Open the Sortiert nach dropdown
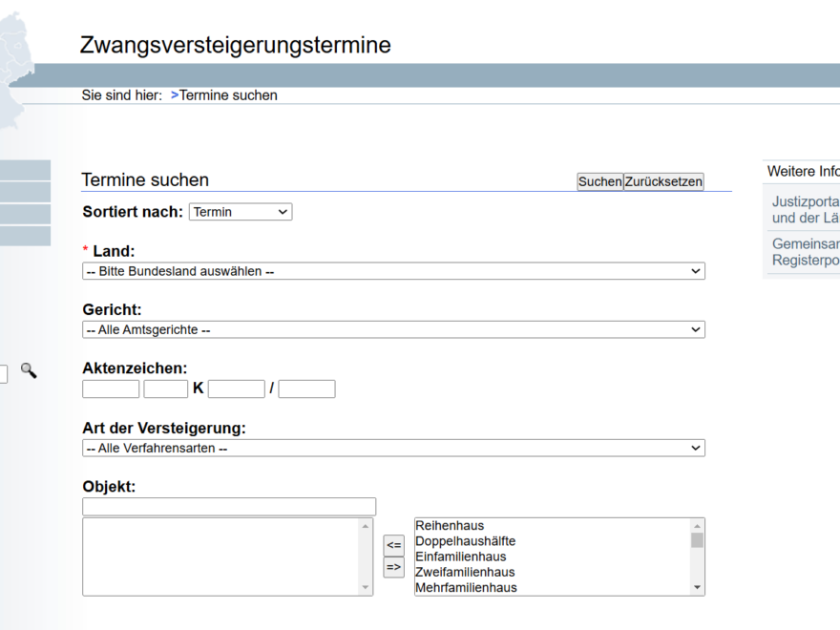 (x=241, y=212)
